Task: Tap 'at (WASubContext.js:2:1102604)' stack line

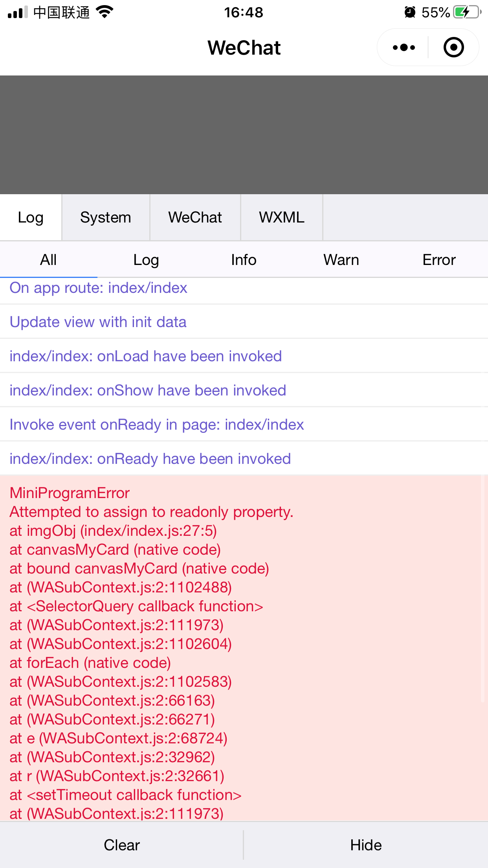Action: tap(121, 644)
